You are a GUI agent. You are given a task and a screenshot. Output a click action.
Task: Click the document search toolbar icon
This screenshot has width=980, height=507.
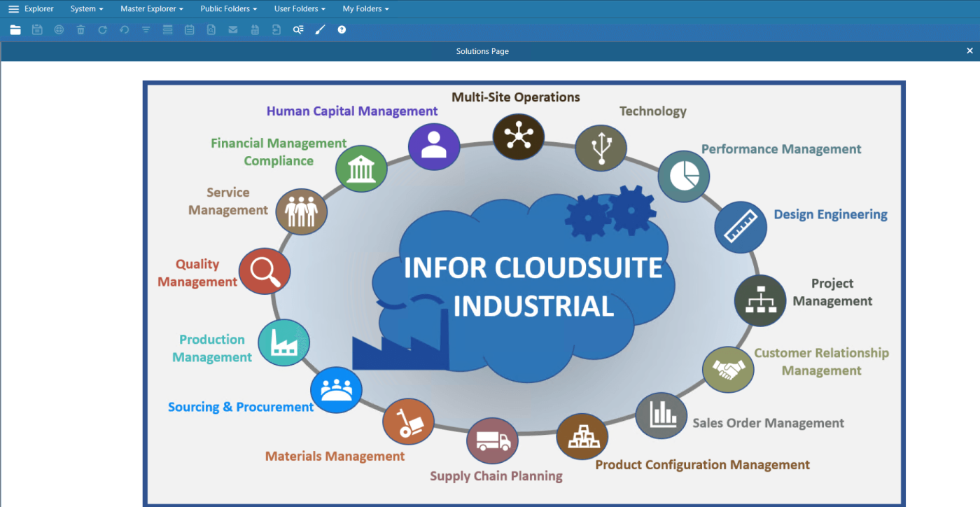point(211,30)
